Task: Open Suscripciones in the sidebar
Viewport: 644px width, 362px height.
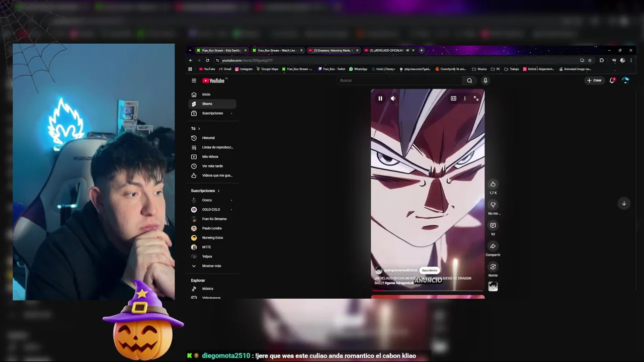Action: tap(212, 113)
